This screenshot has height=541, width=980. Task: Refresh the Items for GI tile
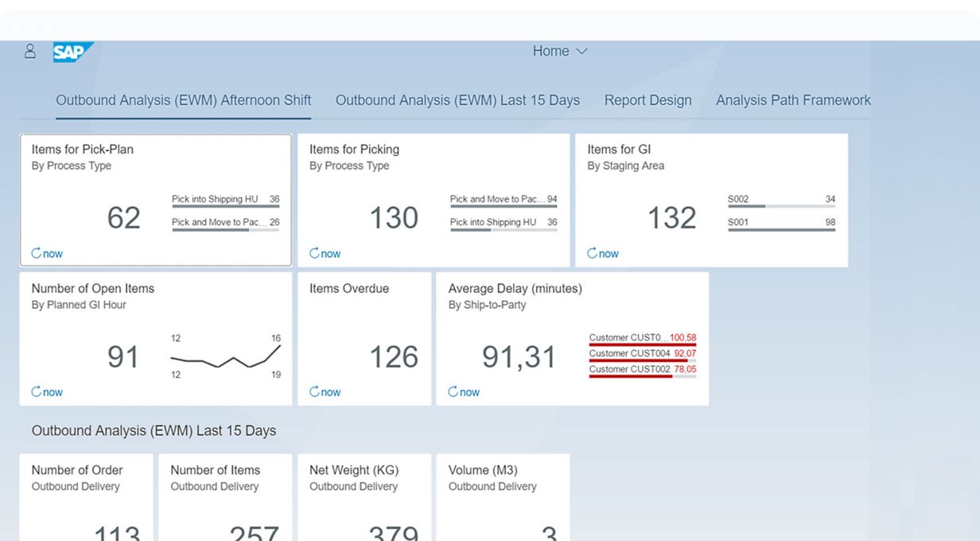click(602, 254)
